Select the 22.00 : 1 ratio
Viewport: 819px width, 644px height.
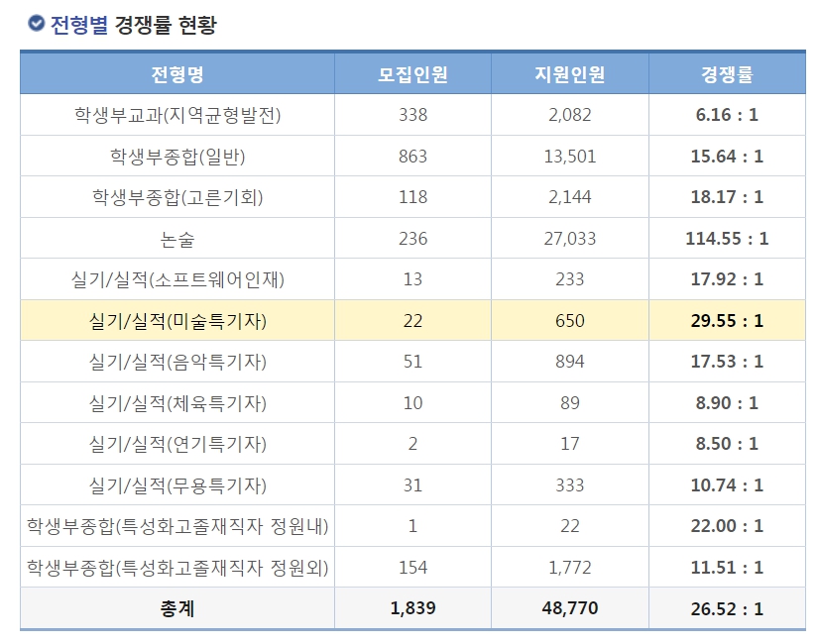[x=727, y=526]
